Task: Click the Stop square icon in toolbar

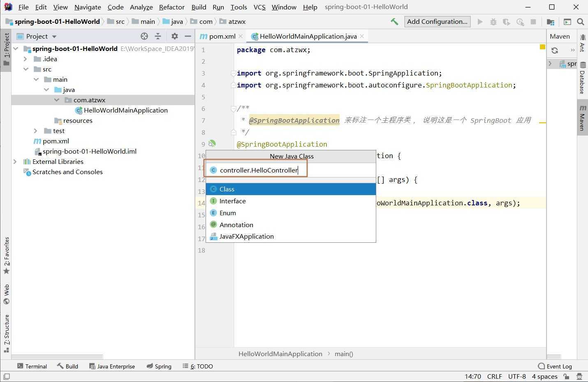Action: point(533,22)
